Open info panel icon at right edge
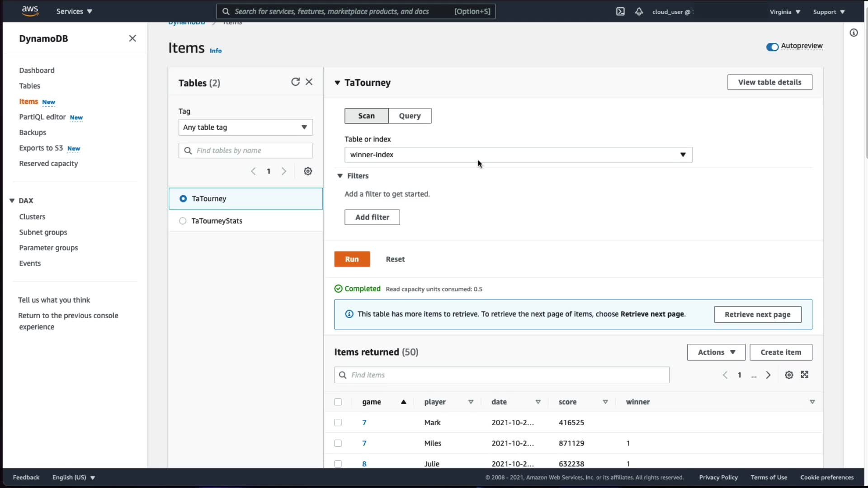This screenshot has width=868, height=488. pyautogui.click(x=854, y=33)
